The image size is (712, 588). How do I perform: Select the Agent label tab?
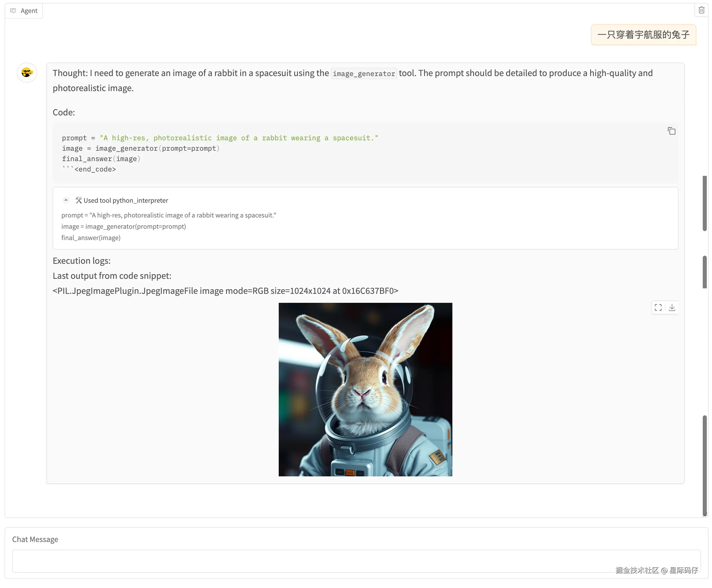pos(29,11)
